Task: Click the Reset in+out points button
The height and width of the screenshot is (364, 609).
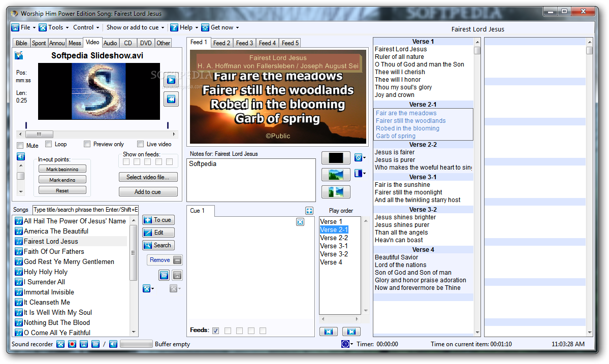Action: click(62, 190)
